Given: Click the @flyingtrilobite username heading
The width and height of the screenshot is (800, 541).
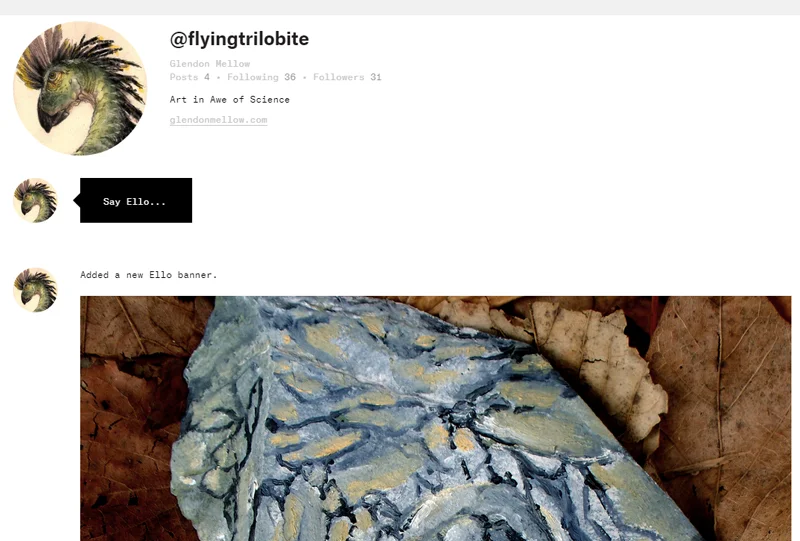Looking at the screenshot, I should (239, 39).
